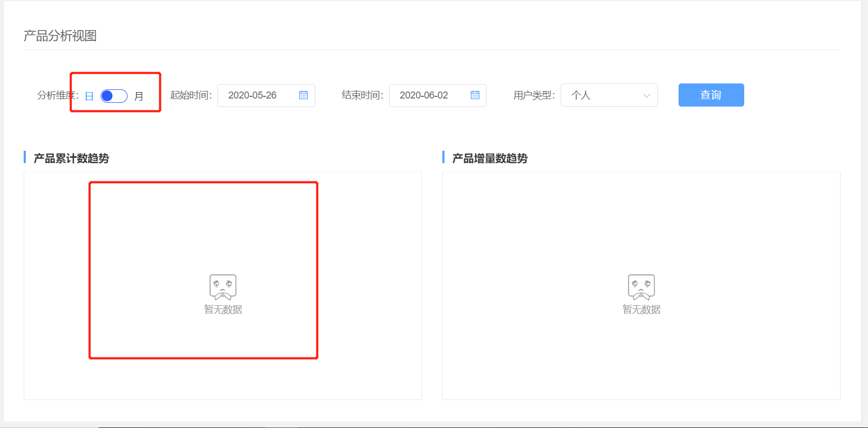
Task: Click no-data face icon in 累计数 chart
Action: point(223,287)
